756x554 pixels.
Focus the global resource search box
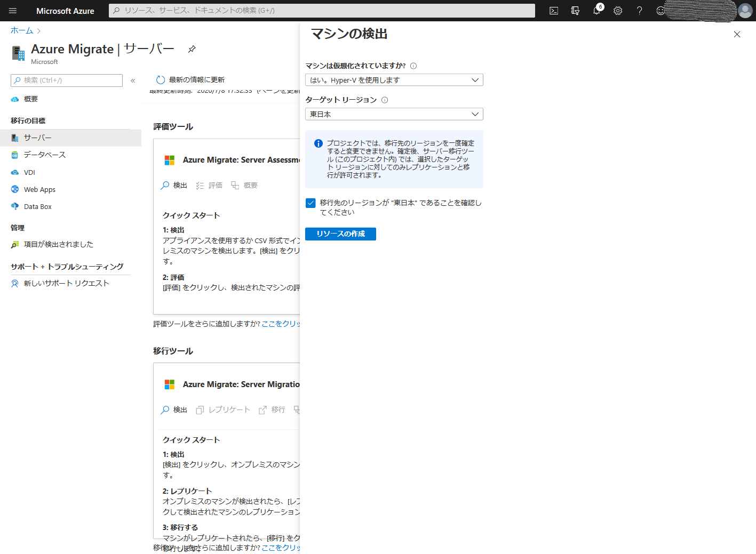(322, 11)
